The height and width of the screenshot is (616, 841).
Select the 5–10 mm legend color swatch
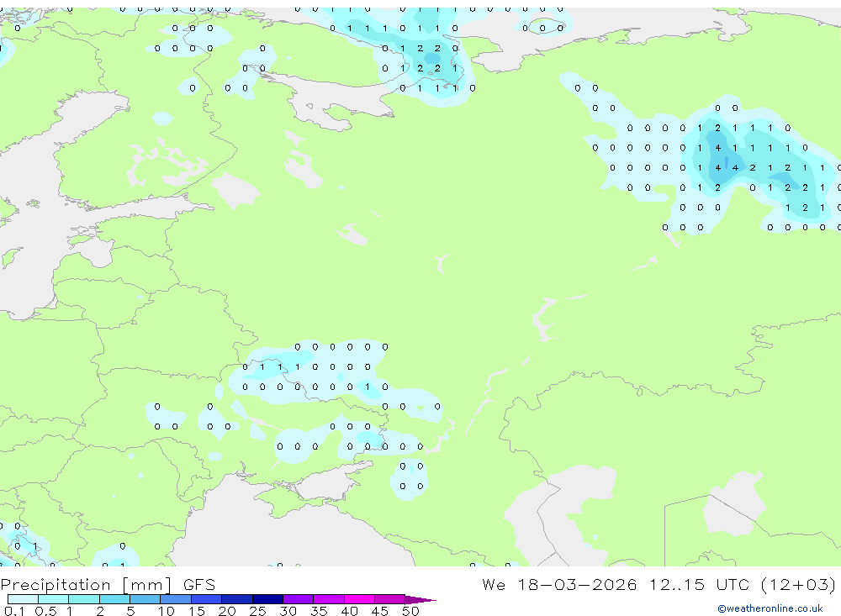pyautogui.click(x=145, y=599)
